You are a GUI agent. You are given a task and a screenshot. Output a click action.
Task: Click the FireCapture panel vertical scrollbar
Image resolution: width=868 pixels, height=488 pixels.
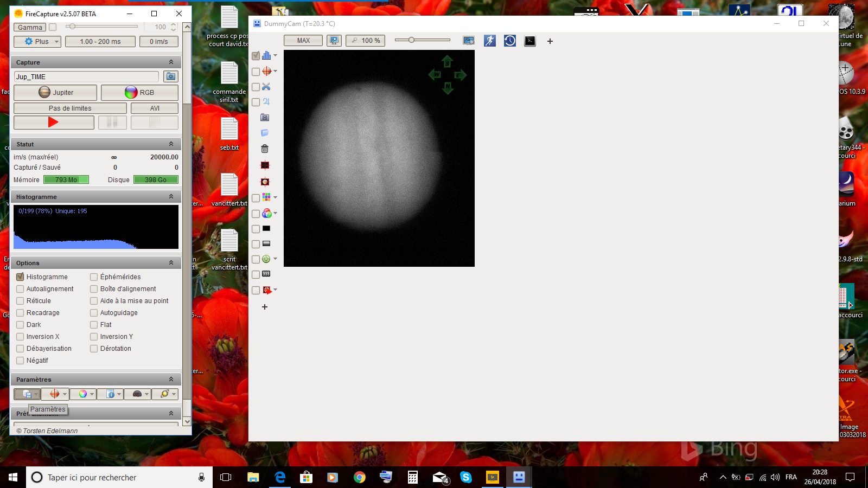point(187,224)
